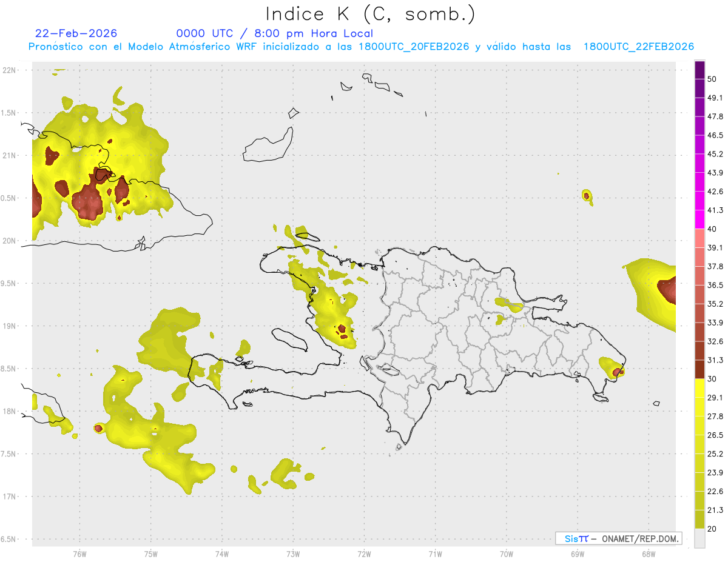This screenshot has width=728, height=562.
Task: Select the legend value "49.1"
Action: (716, 98)
